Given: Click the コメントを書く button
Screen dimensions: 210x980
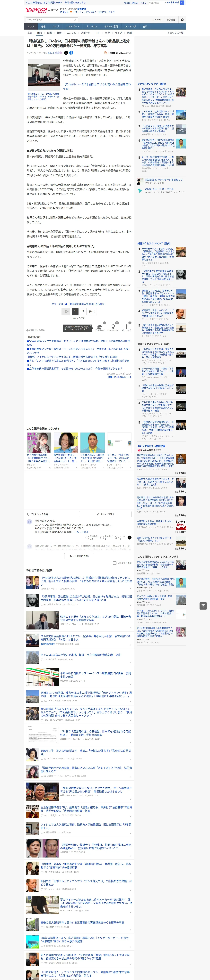Looking at the screenshot, I should 105,514.
